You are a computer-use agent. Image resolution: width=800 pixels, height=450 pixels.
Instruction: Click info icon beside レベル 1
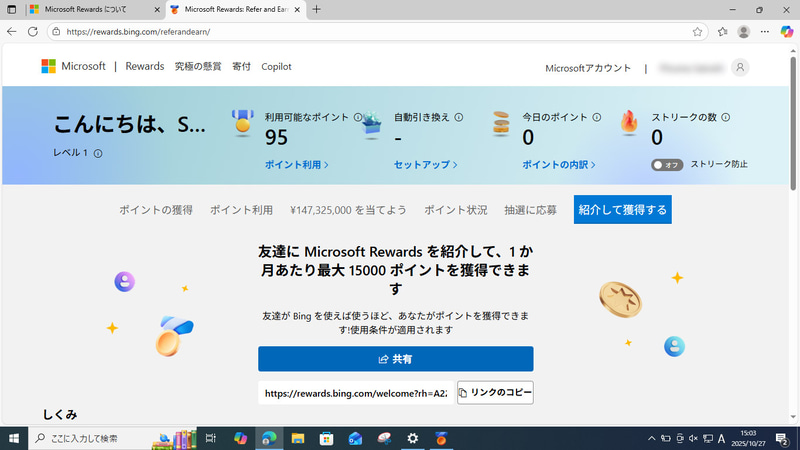pos(98,153)
